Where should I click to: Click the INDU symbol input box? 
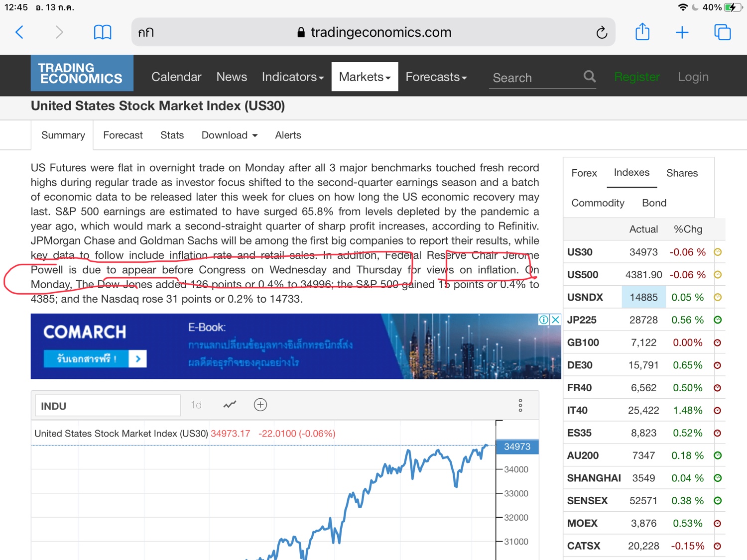(108, 406)
